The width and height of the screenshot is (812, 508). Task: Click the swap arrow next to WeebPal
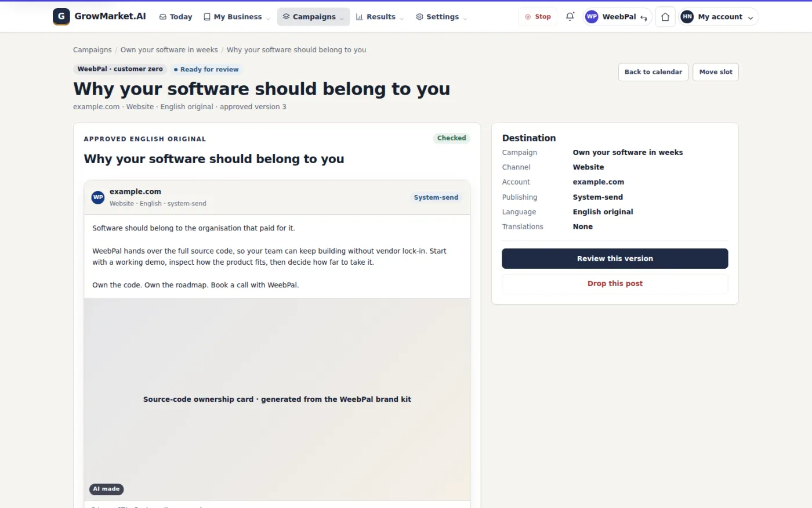coord(644,17)
